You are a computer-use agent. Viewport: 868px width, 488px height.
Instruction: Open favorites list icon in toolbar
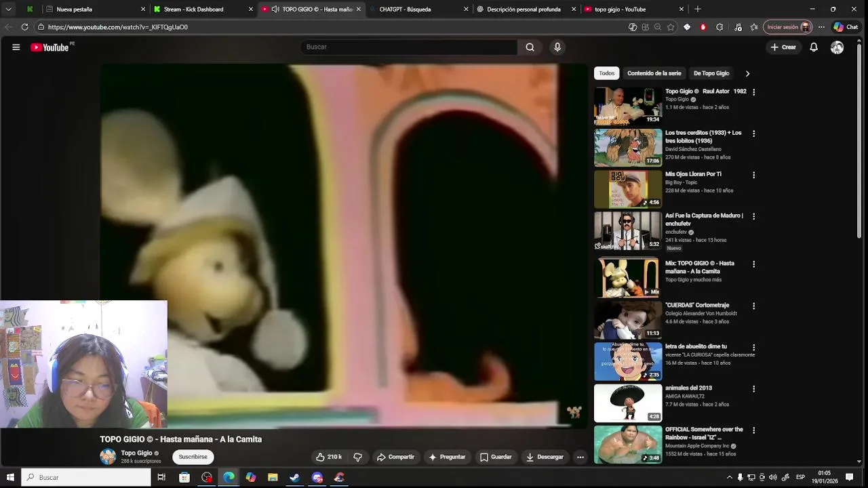click(754, 27)
